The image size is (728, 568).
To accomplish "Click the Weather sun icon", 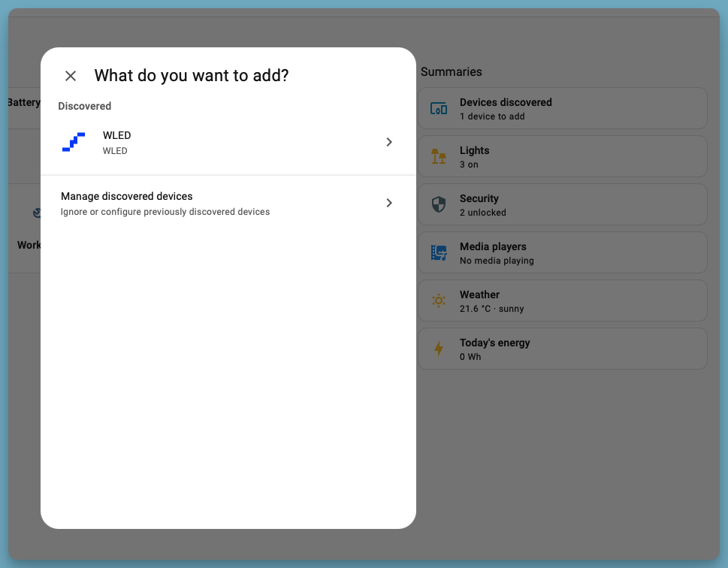I will pyautogui.click(x=439, y=301).
